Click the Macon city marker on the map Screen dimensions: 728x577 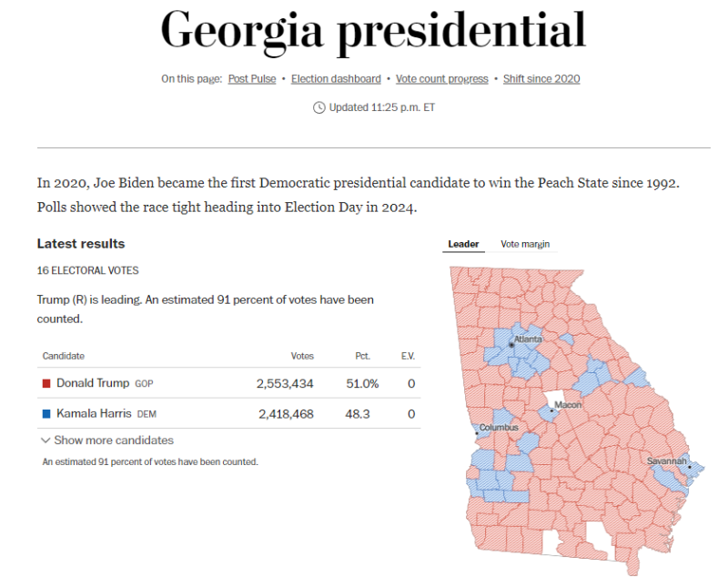coord(550,409)
